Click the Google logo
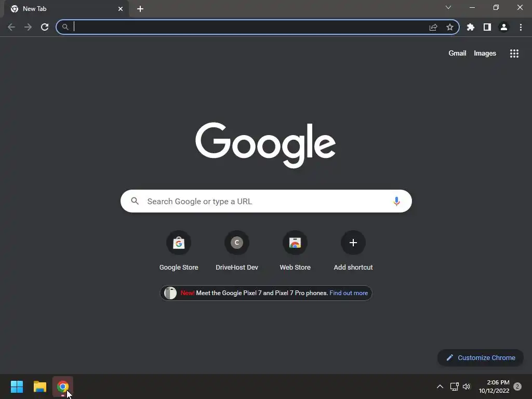 (x=265, y=145)
